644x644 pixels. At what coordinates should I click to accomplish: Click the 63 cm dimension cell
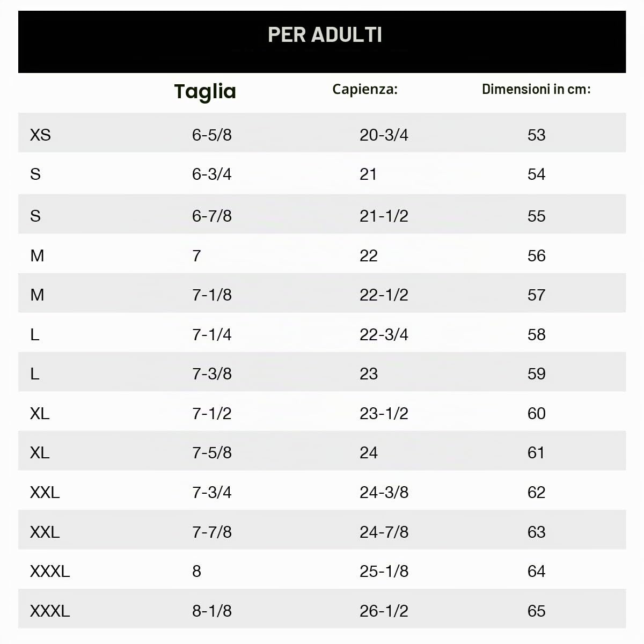(x=536, y=532)
